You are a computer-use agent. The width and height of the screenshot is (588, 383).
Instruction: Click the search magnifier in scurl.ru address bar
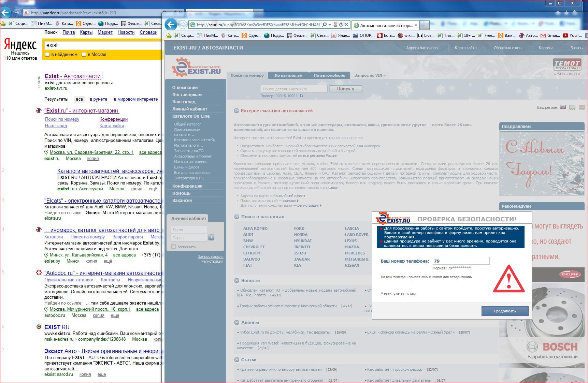(x=325, y=25)
